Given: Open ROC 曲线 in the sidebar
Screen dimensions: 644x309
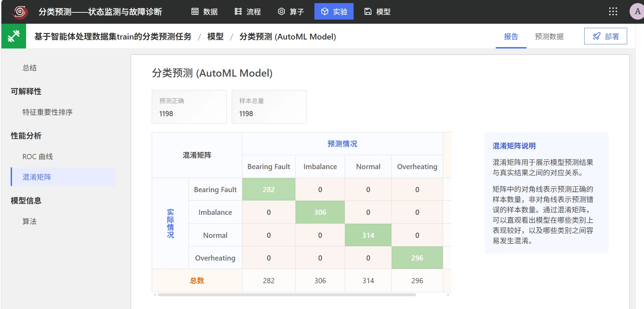Looking at the screenshot, I should 37,156.
